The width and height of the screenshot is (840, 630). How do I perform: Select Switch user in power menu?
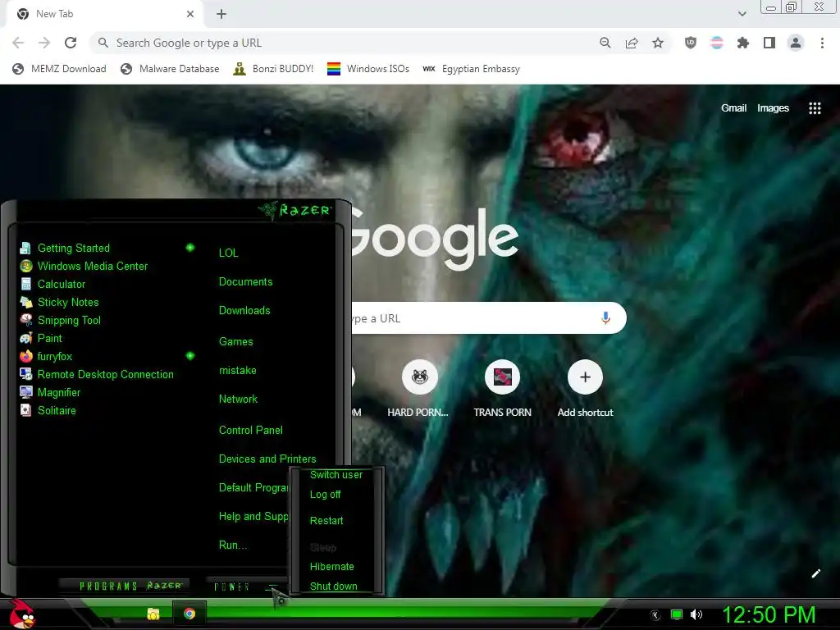[x=336, y=475]
